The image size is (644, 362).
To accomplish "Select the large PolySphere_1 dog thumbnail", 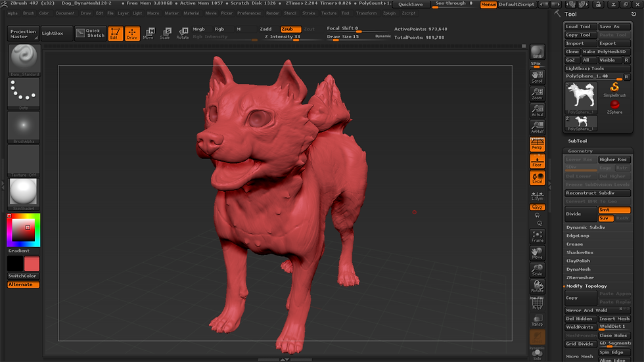I will 581,98.
